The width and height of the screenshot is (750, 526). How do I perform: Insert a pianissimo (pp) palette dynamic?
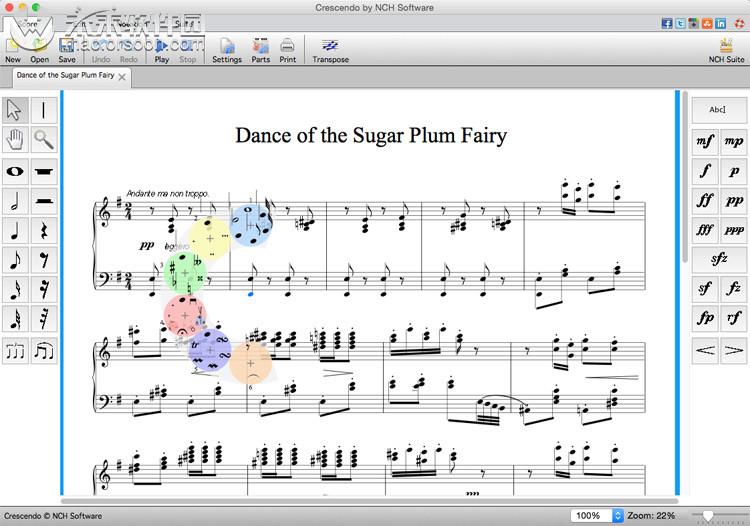[x=734, y=201]
